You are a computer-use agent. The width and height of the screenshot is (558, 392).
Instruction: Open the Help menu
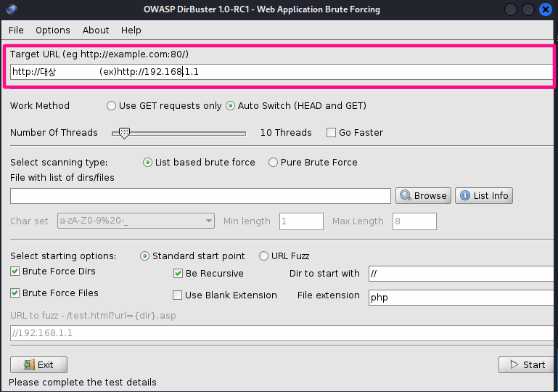pyautogui.click(x=131, y=30)
